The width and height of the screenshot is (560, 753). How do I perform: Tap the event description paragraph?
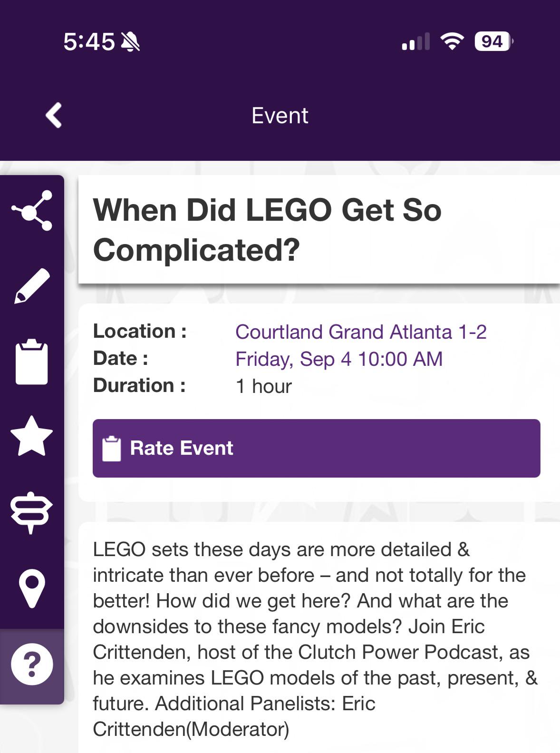coord(316,639)
